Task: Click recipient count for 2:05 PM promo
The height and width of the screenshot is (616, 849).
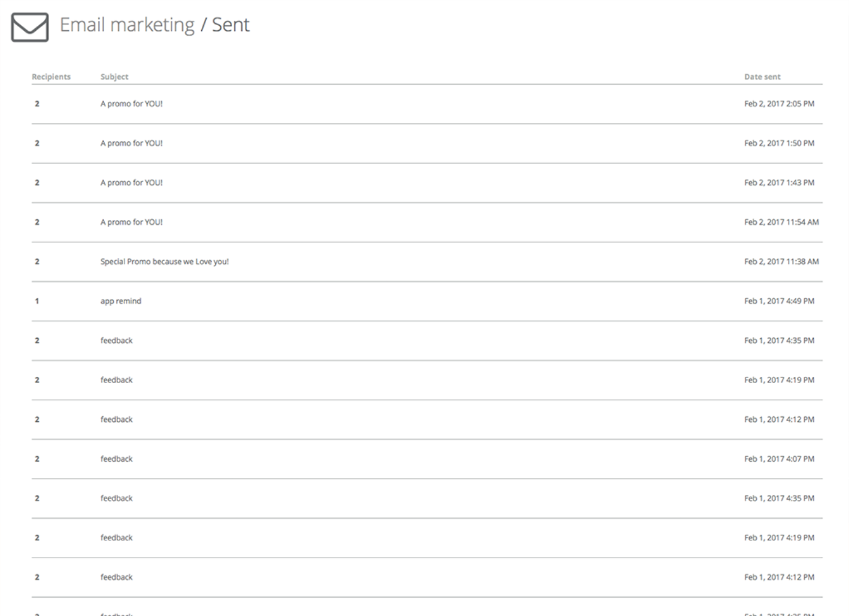Action: click(x=37, y=104)
